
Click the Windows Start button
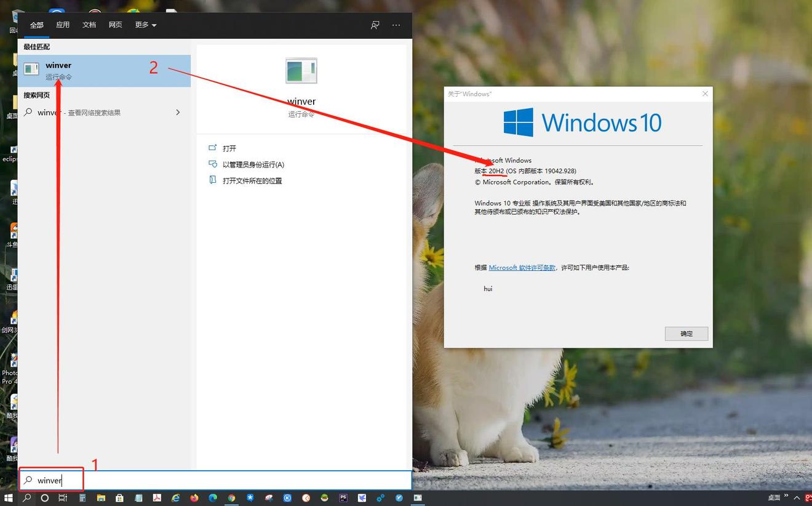[9, 498]
